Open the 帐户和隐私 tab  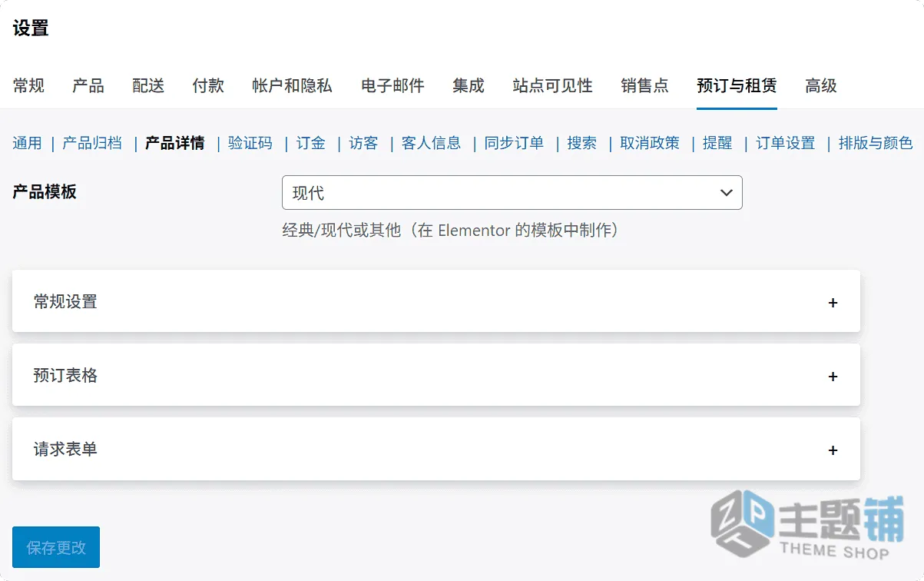pos(292,86)
